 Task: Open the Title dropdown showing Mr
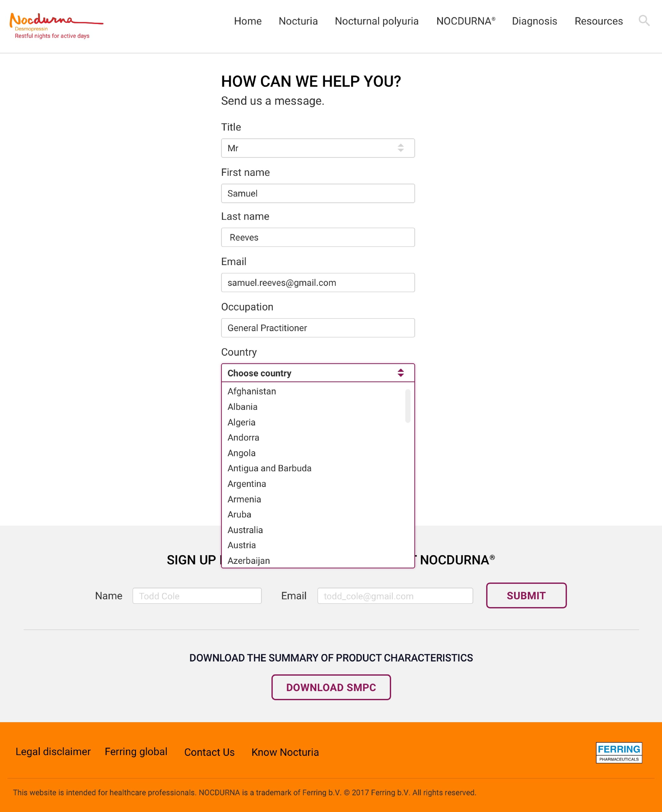[x=318, y=148]
